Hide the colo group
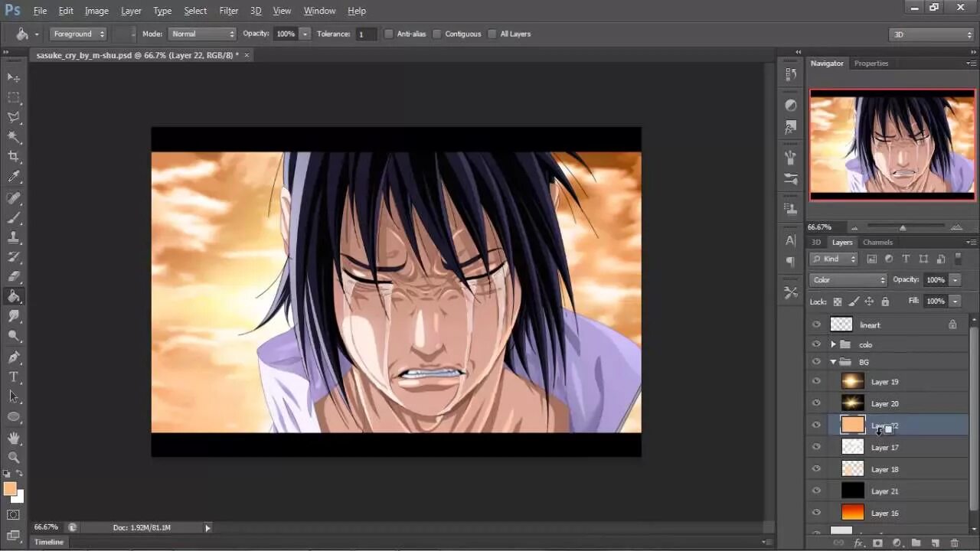The image size is (980, 551). pyautogui.click(x=816, y=344)
